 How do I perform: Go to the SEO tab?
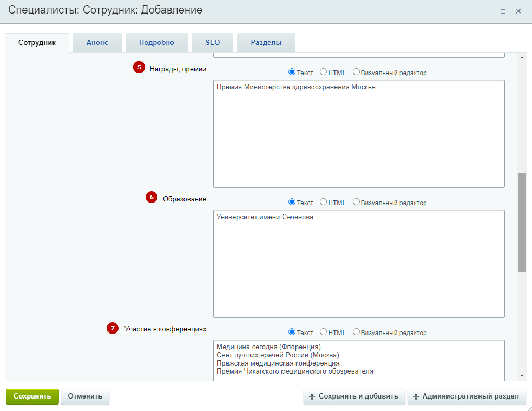click(212, 42)
